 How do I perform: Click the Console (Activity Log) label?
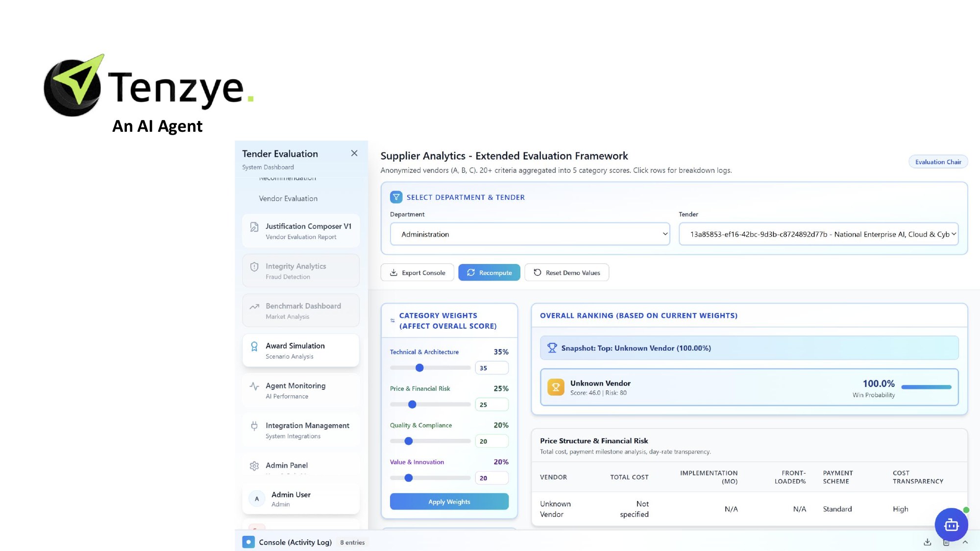point(295,542)
